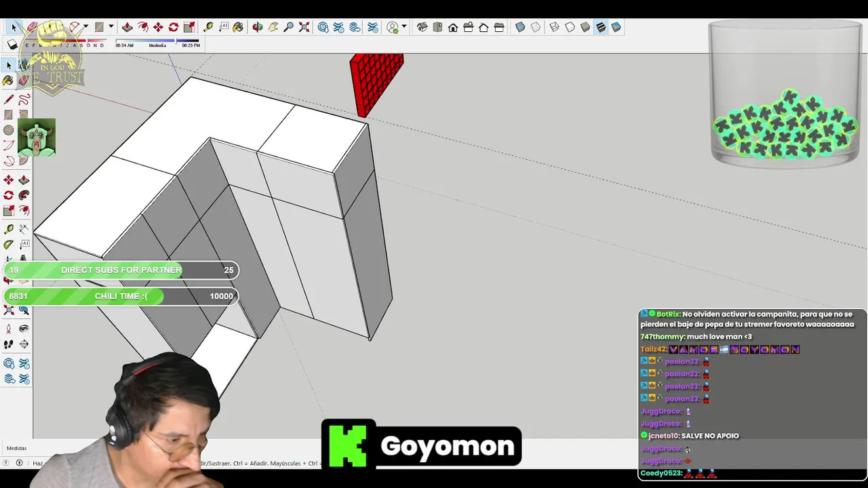Toggle X-Ray face style
The width and height of the screenshot is (868, 488).
point(520,27)
